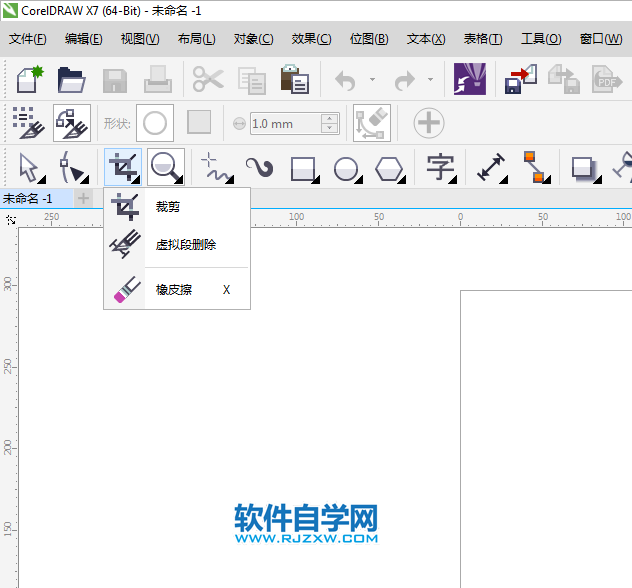Open the undo history dropdown arrow
The height and width of the screenshot is (588, 632).
click(372, 80)
